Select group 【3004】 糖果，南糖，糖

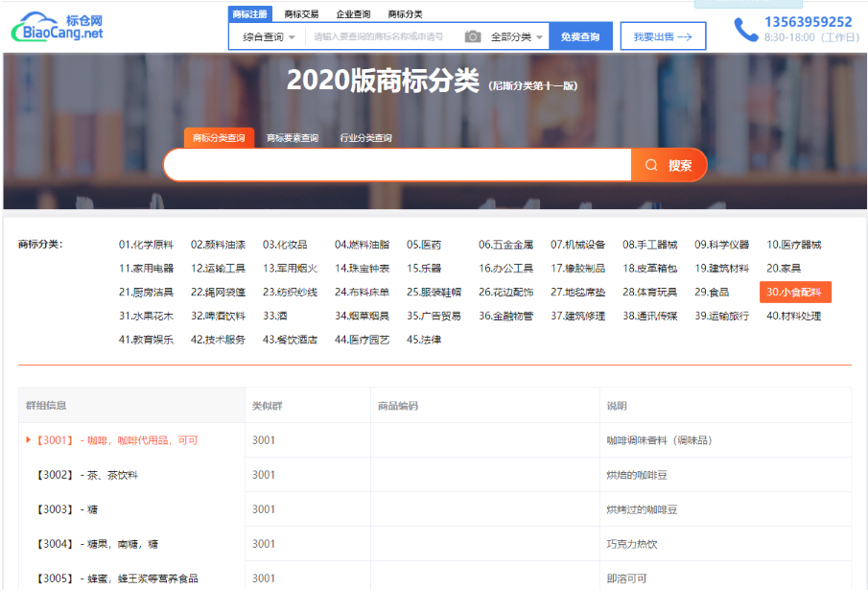(x=97, y=544)
